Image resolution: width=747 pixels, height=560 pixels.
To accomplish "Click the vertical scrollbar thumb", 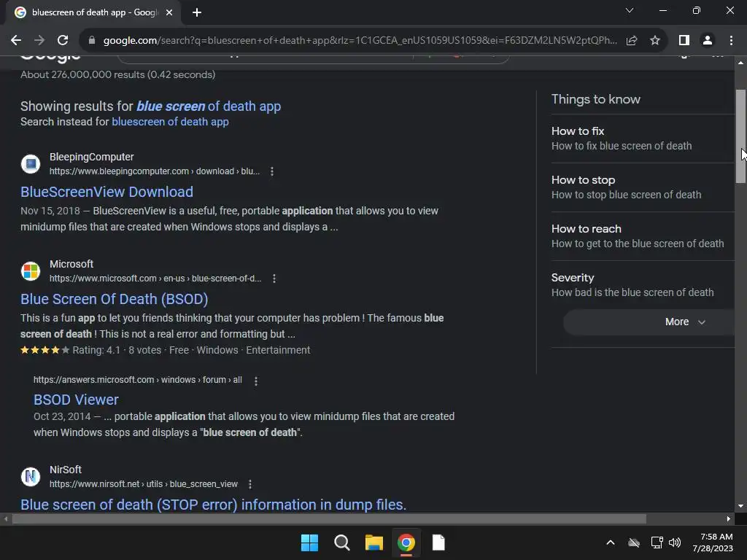I will tap(740, 136).
